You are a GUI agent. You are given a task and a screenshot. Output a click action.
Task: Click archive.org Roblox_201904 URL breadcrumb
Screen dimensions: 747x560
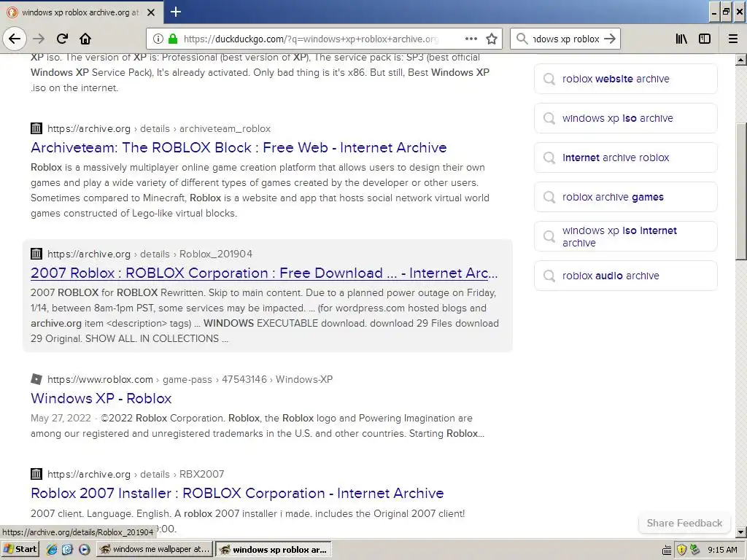(x=150, y=254)
